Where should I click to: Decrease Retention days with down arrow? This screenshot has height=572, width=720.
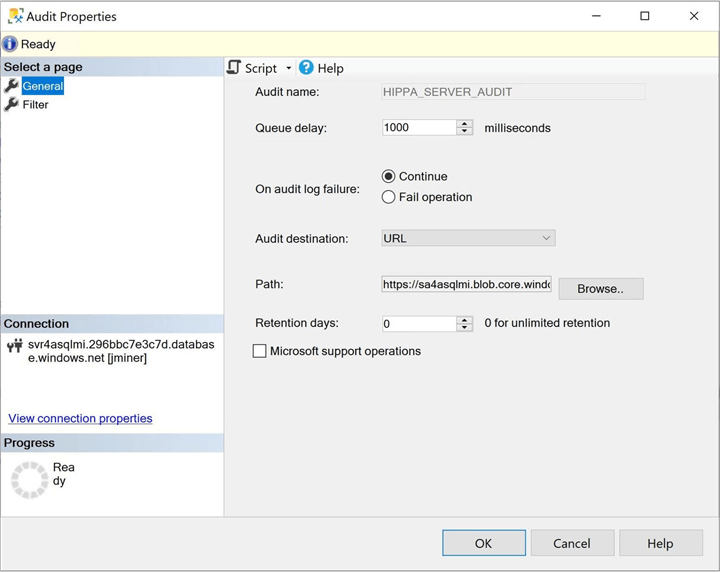(464, 328)
